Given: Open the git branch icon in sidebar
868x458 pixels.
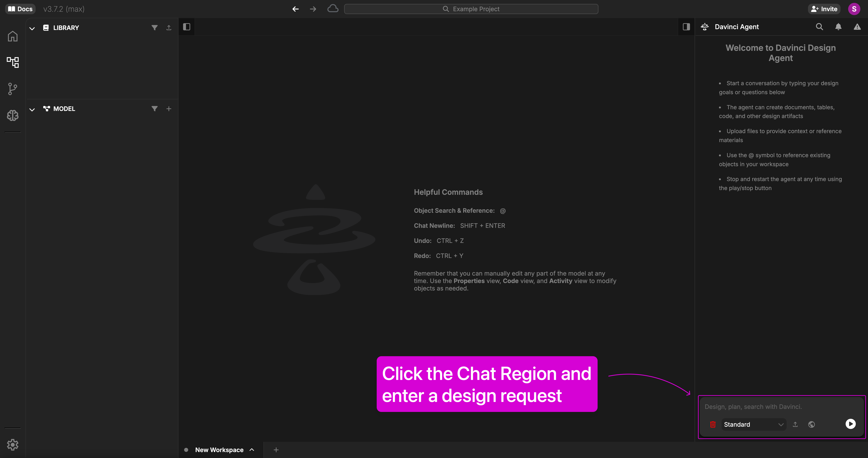Looking at the screenshot, I should (13, 89).
